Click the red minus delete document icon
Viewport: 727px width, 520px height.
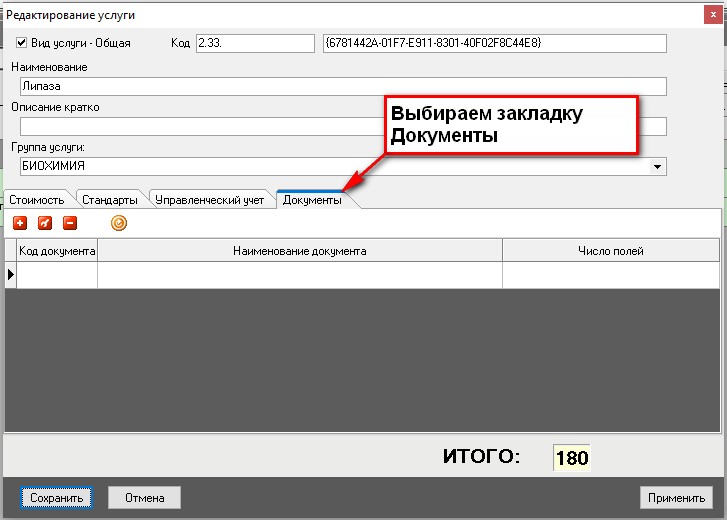click(x=70, y=223)
